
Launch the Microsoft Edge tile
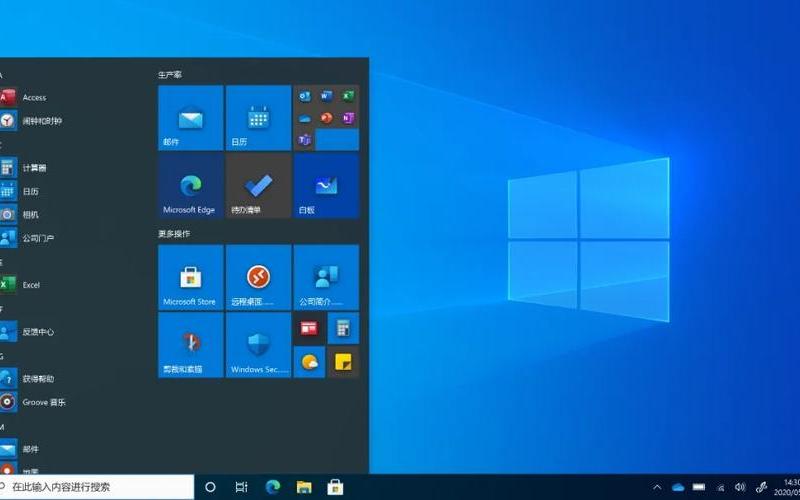(x=191, y=186)
